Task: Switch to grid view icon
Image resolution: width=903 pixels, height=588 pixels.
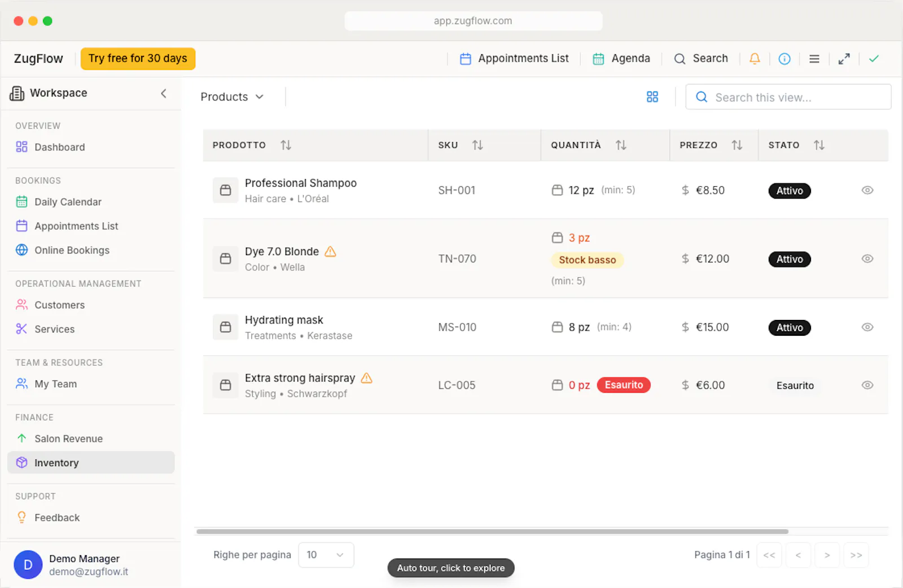Action: (x=652, y=97)
